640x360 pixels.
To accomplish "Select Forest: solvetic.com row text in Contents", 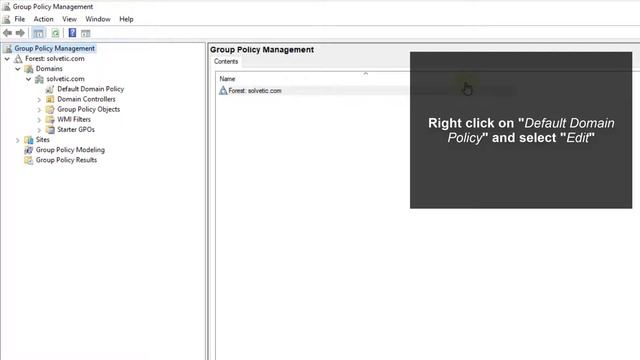I will [255, 91].
